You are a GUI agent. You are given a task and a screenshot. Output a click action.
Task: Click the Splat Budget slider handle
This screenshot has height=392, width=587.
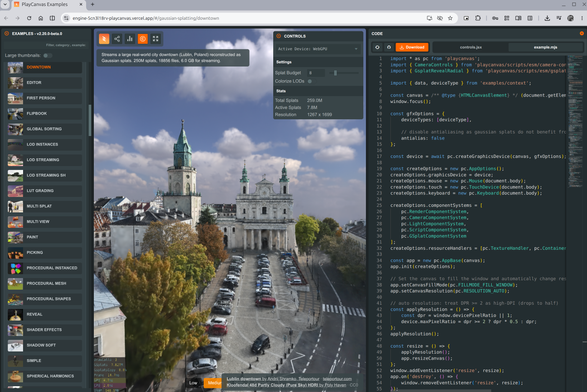(x=335, y=73)
